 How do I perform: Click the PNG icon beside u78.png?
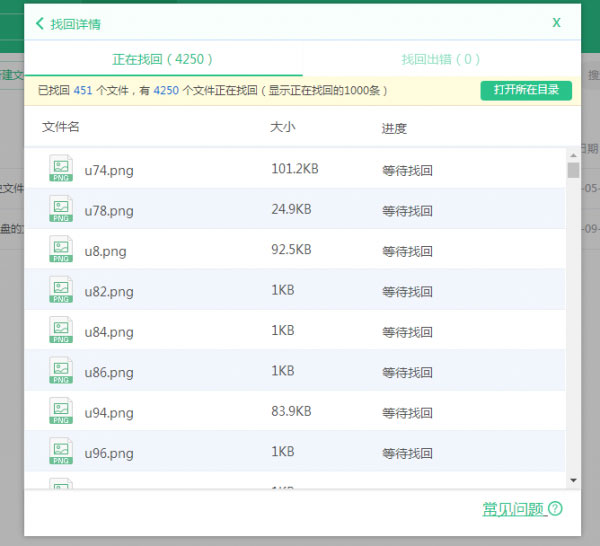(x=61, y=210)
